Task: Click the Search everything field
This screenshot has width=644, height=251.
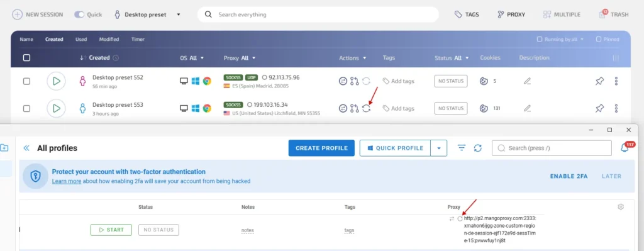Action: (318, 14)
